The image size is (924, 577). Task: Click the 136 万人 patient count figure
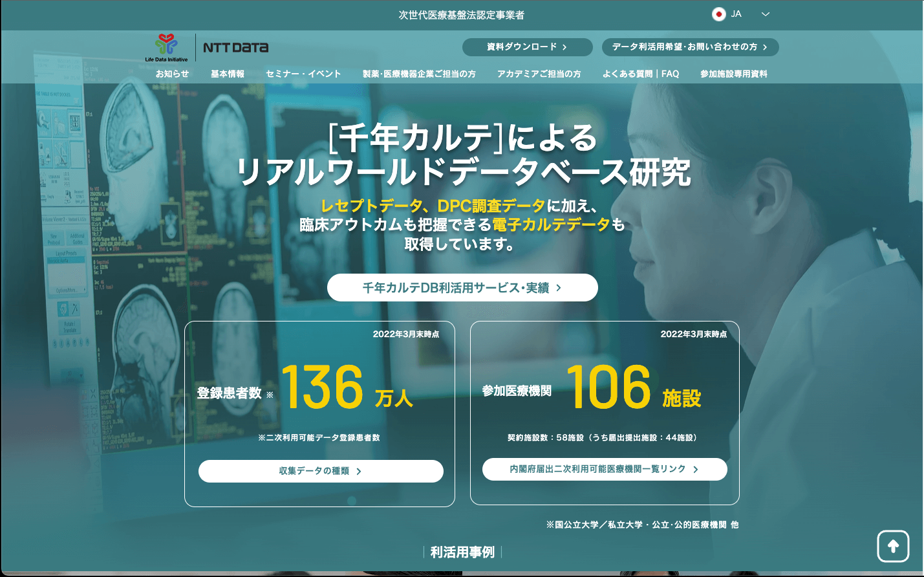click(x=347, y=387)
